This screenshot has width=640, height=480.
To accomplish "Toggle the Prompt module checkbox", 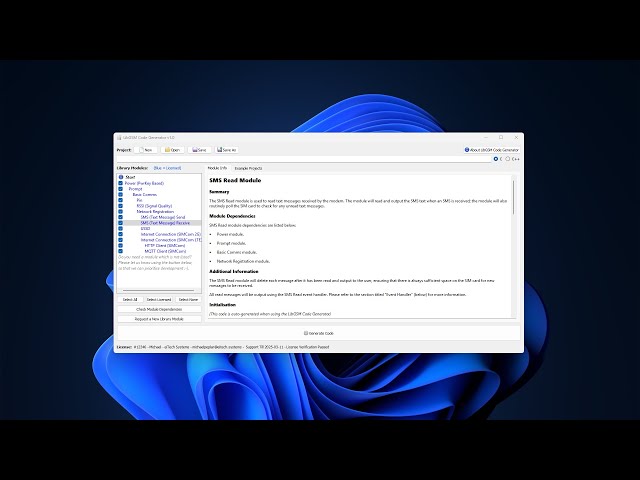I will pos(120,189).
